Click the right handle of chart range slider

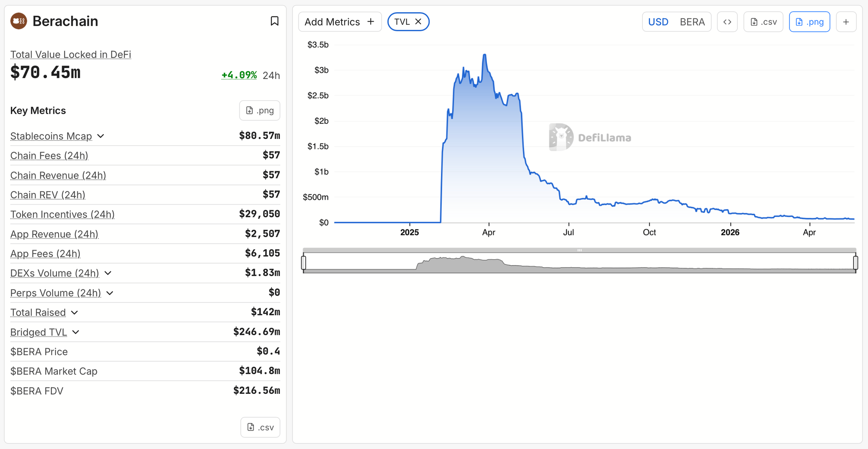855,262
